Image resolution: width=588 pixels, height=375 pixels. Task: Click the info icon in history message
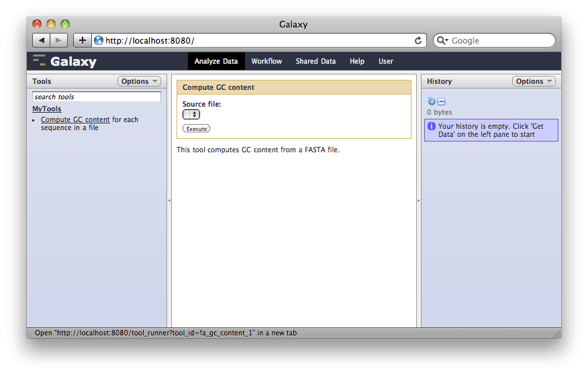(x=432, y=126)
